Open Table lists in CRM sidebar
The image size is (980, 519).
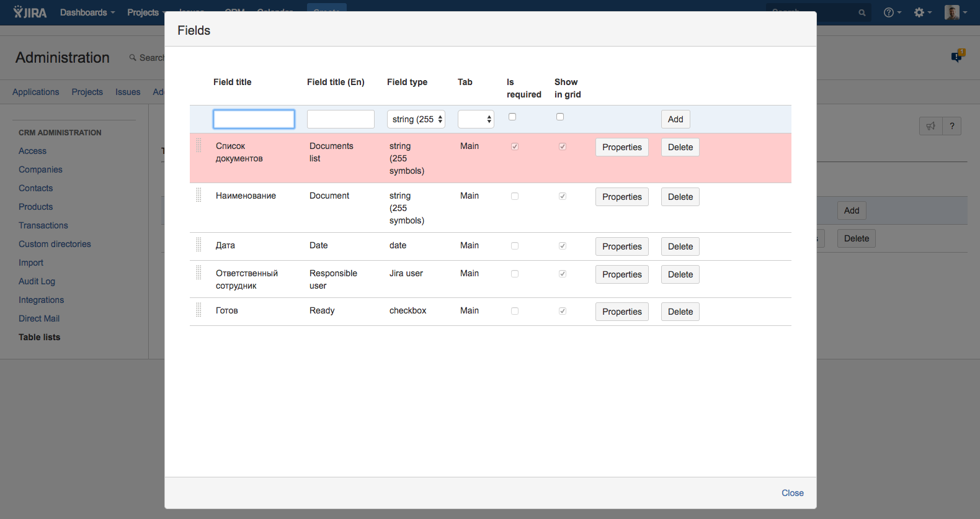click(39, 337)
